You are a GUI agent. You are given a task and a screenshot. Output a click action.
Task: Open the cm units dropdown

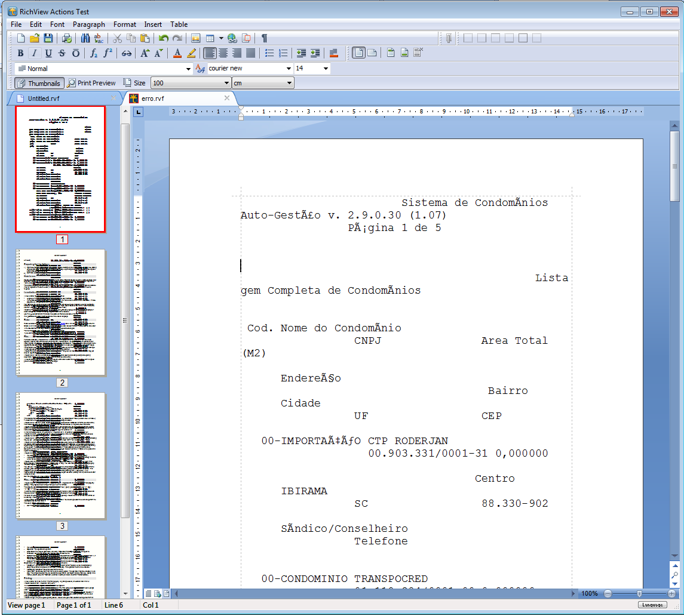click(x=289, y=83)
